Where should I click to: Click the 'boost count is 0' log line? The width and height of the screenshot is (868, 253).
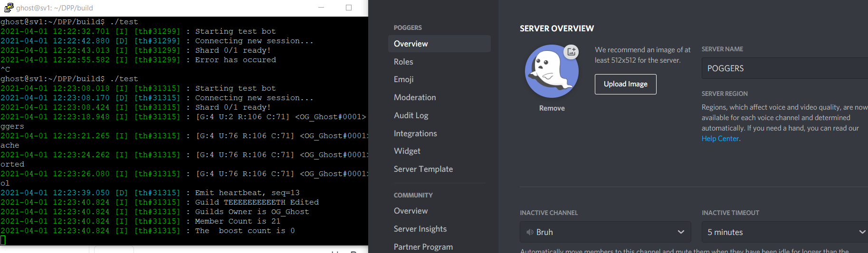[147, 231]
